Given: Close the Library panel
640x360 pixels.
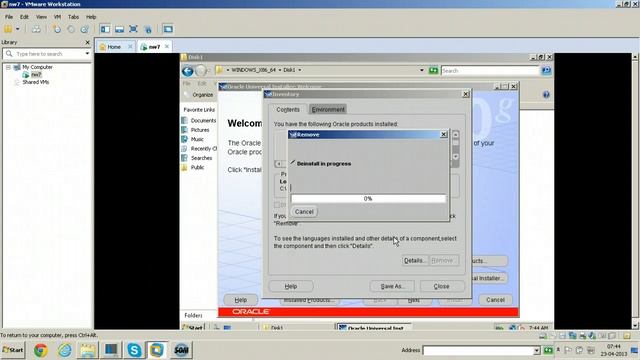Looking at the screenshot, I should (x=87, y=42).
